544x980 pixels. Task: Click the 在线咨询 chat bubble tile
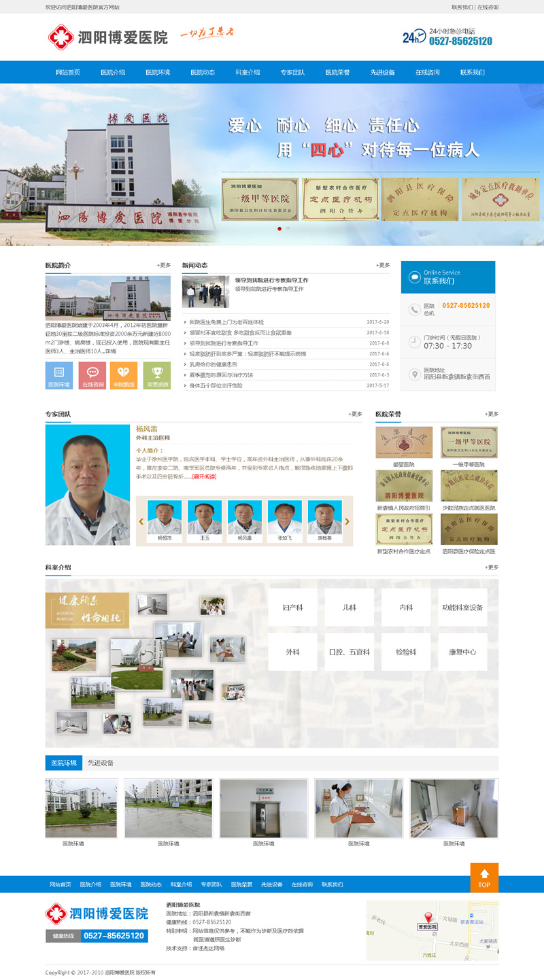coord(92,375)
